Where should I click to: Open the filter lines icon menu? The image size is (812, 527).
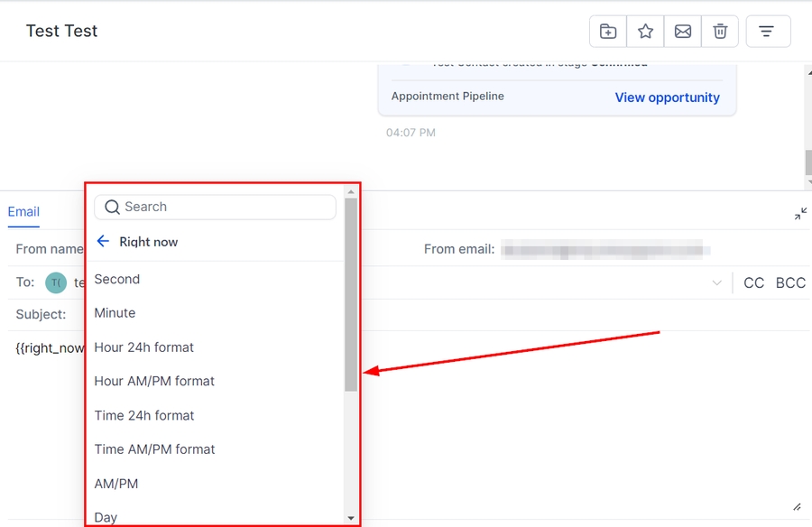click(x=766, y=32)
